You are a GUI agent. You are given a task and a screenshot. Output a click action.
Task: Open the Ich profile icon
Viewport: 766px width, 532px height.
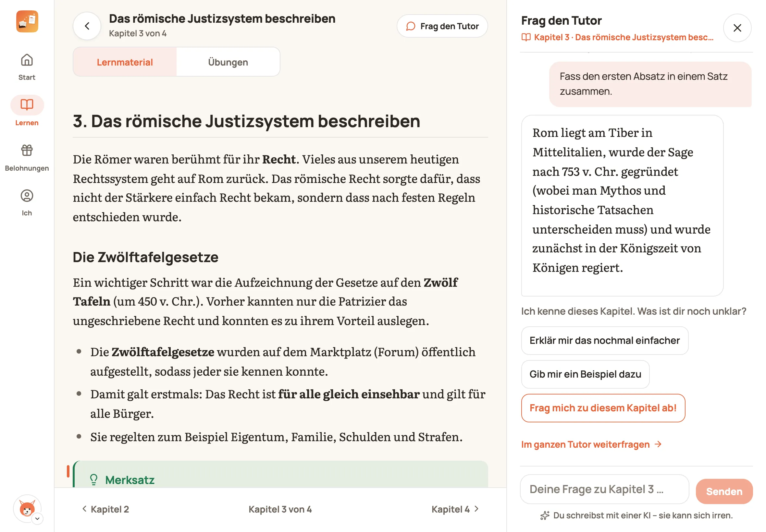[27, 196]
